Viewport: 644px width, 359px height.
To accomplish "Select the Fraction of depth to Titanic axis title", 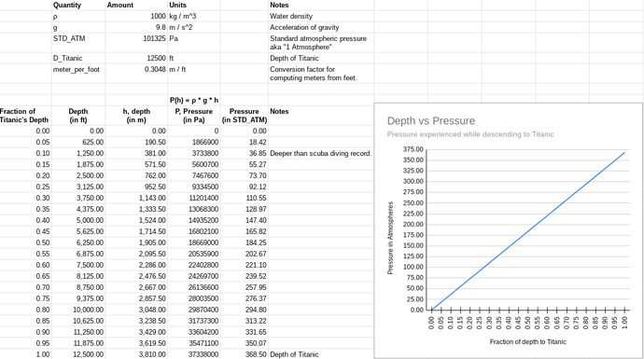I will point(527,342).
